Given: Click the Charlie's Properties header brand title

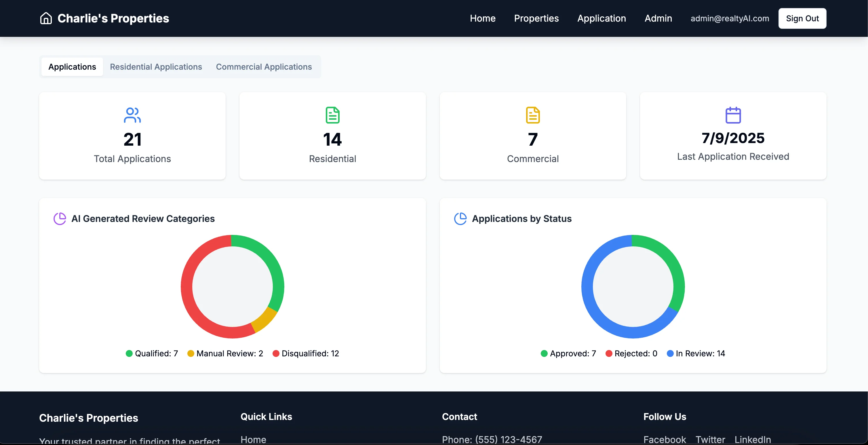Looking at the screenshot, I should [113, 18].
